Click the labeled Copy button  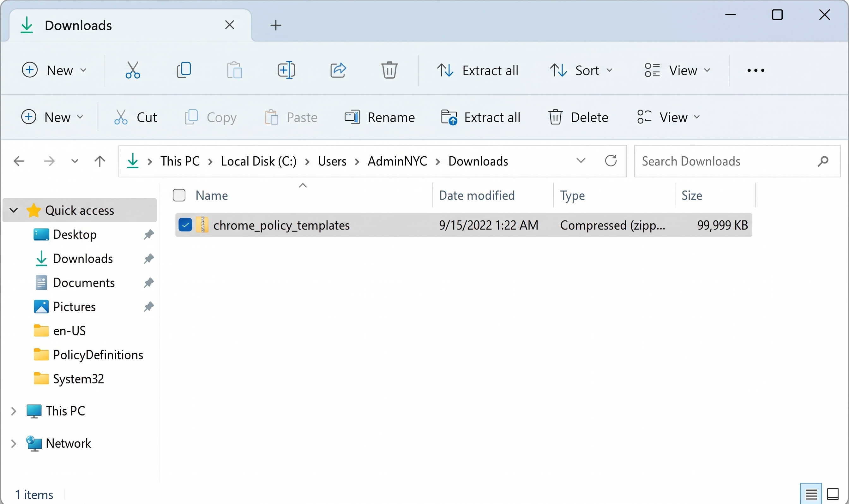point(211,117)
